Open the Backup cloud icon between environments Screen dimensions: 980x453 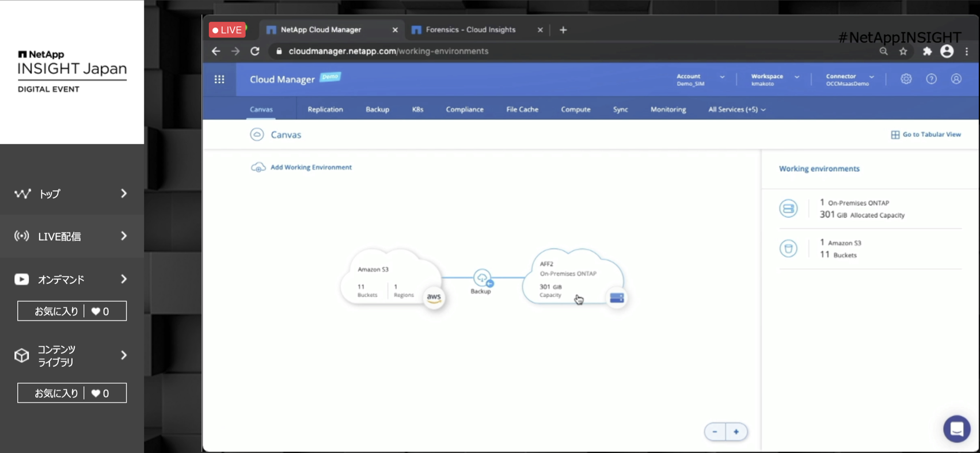click(482, 277)
